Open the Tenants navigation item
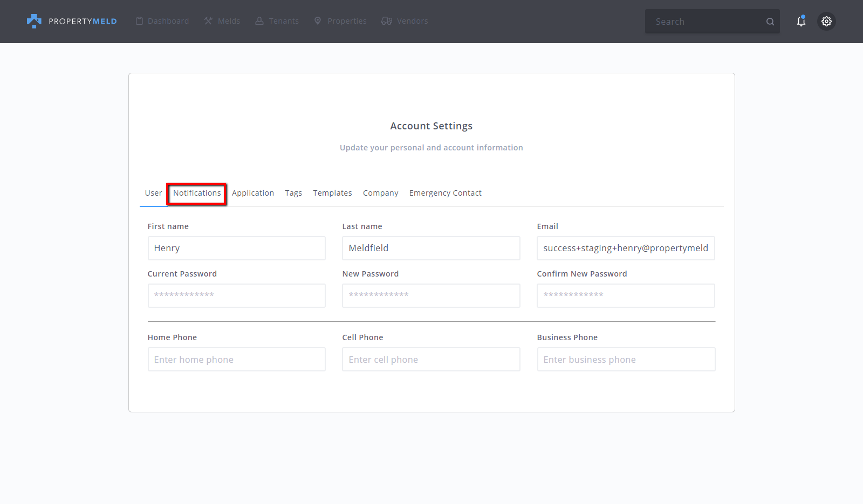863x504 pixels. coord(277,21)
